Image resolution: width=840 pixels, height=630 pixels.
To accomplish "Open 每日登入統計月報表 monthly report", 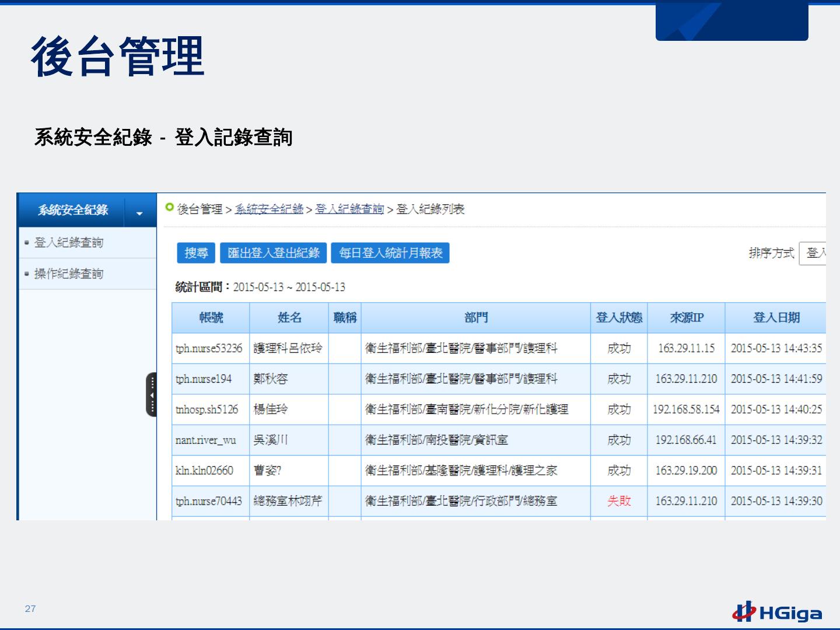I will coord(390,253).
